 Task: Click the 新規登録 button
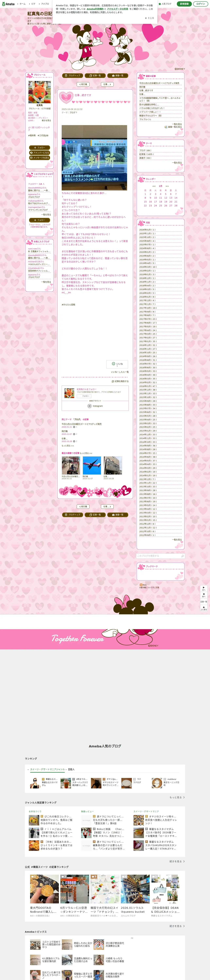pos(184,4)
